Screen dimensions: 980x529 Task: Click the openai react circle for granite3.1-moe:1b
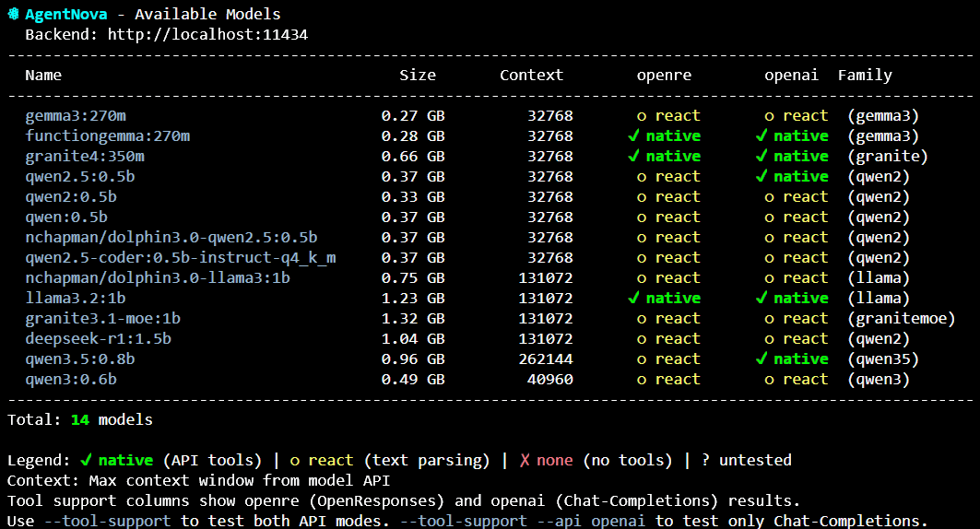[x=769, y=319]
